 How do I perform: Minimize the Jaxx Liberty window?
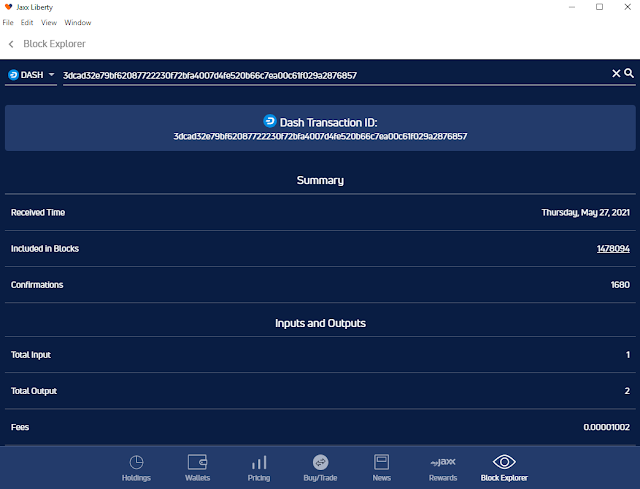coord(572,7)
